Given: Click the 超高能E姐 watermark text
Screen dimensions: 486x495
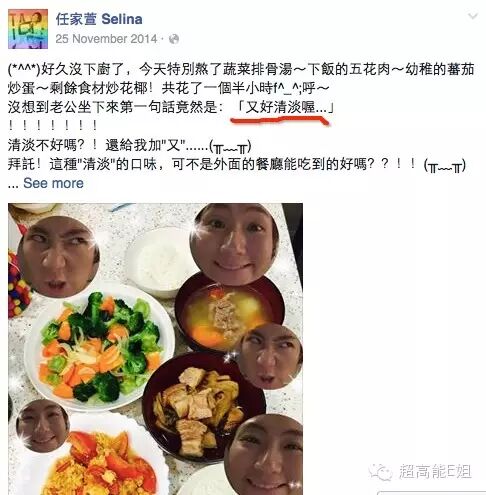Looking at the screenshot, I should (435, 472).
